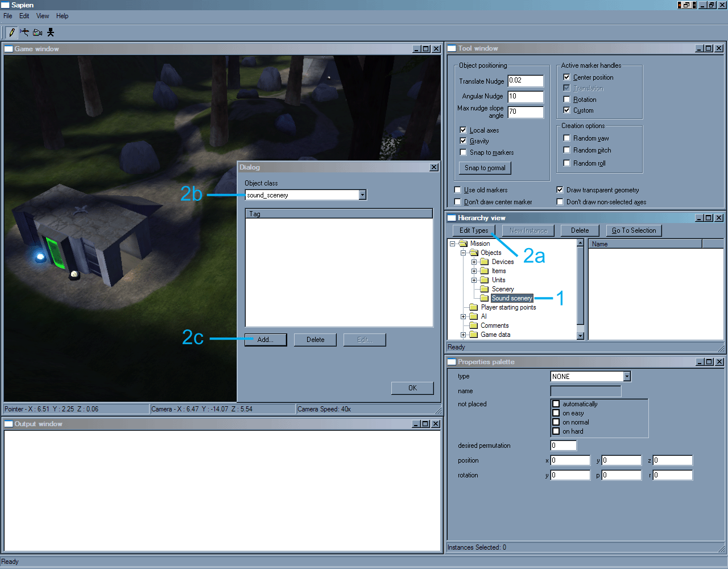Select the pencil edit tool in toolbar
The image size is (728, 569).
coord(12,32)
